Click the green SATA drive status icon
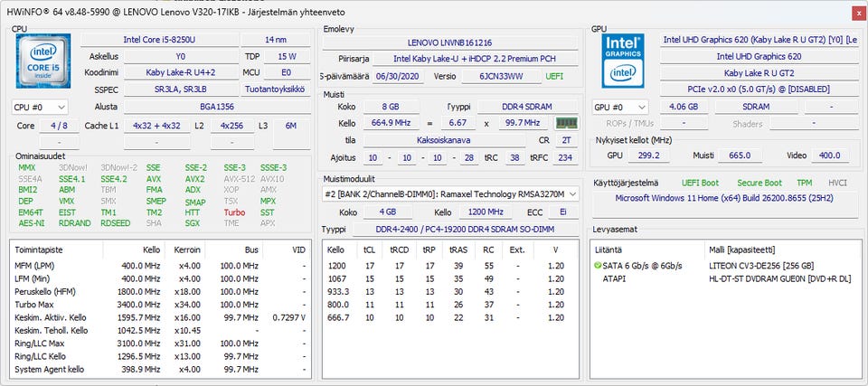 pyautogui.click(x=598, y=266)
